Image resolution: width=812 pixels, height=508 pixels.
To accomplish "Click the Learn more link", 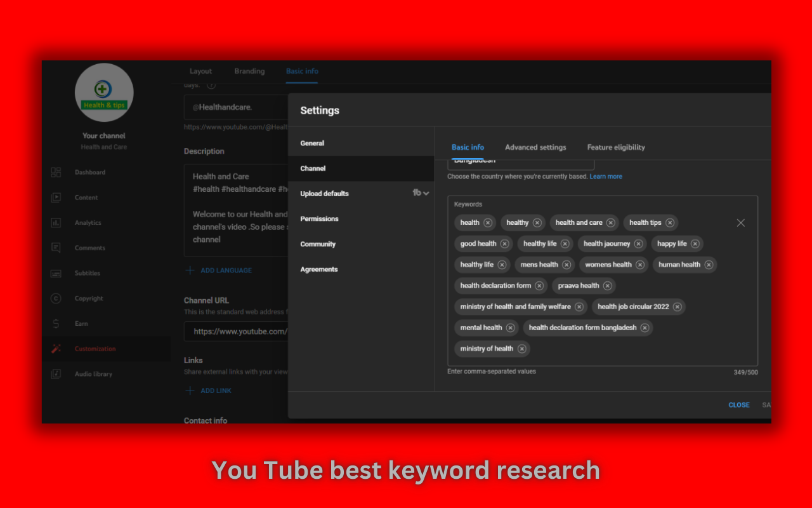I will 606,177.
